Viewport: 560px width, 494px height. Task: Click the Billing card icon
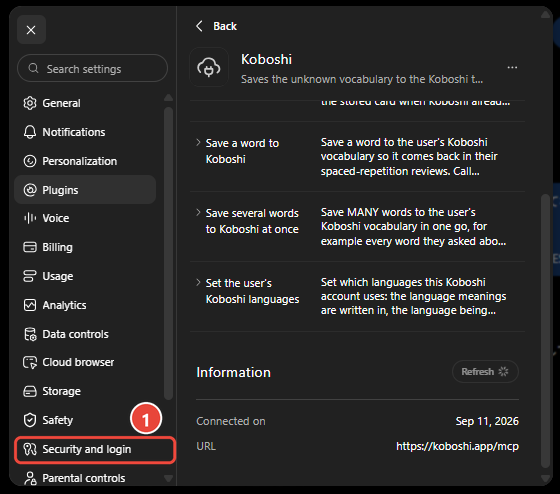(30, 247)
